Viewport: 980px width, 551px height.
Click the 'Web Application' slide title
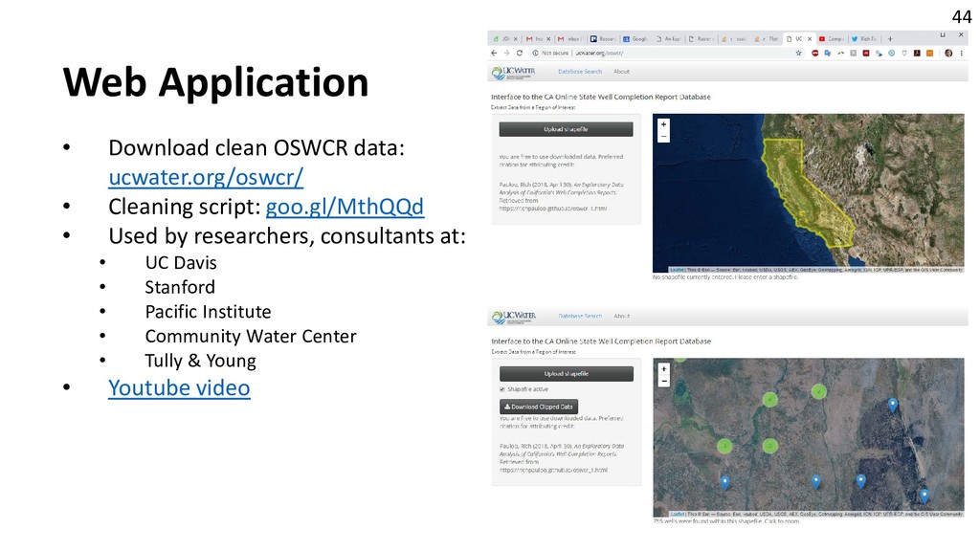215,82
